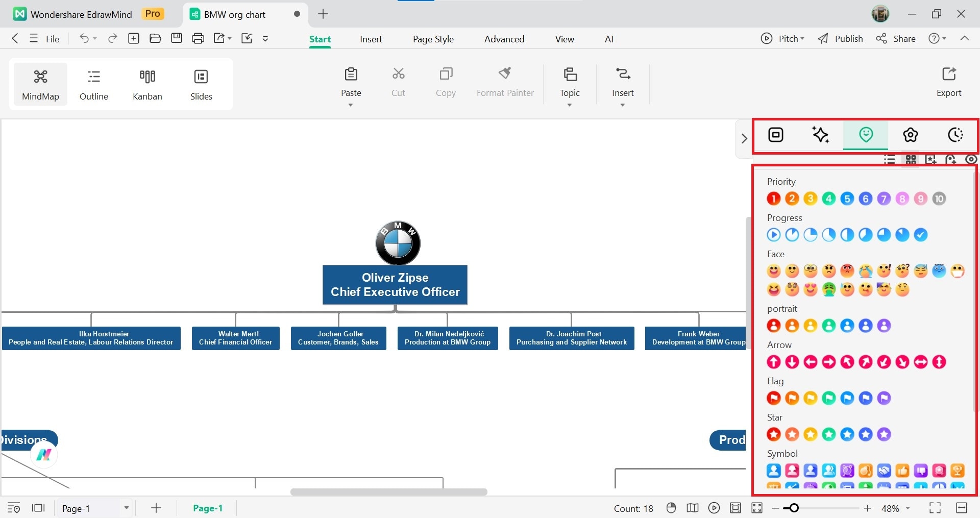Open the AI ribbon tab
The image size is (980, 518).
(x=609, y=39)
